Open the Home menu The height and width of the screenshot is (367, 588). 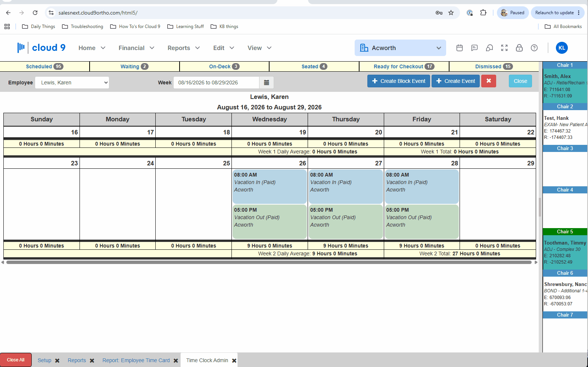point(92,48)
